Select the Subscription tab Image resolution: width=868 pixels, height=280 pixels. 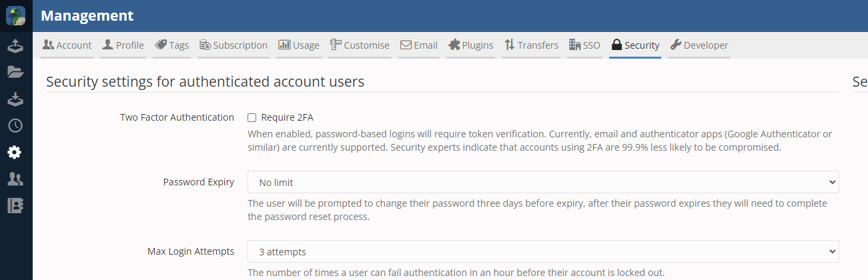point(234,45)
